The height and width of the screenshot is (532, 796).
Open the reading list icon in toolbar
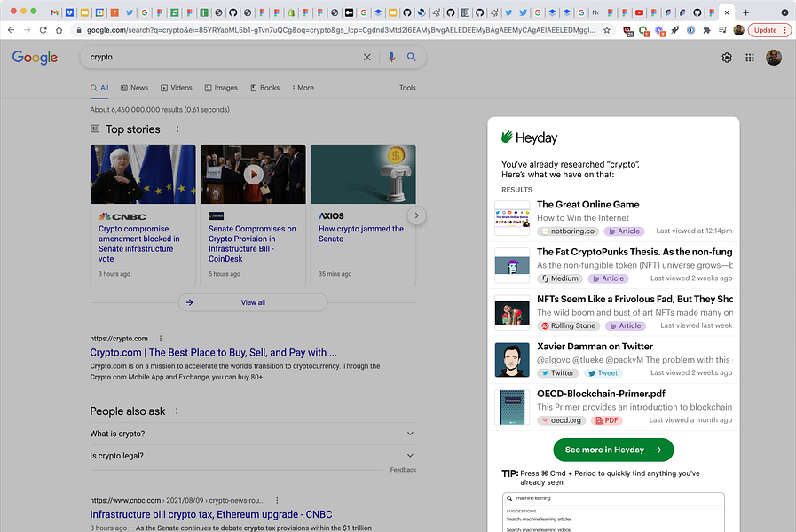pos(722,30)
